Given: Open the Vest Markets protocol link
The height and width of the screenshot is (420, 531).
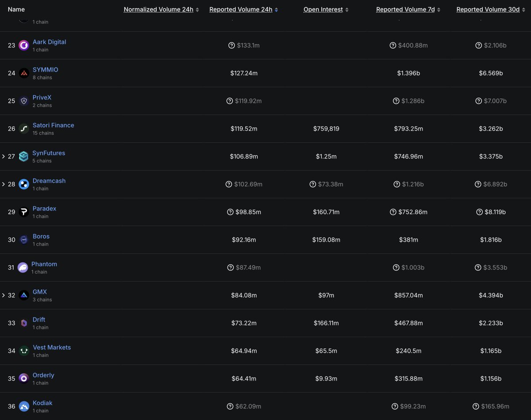Looking at the screenshot, I should coord(52,347).
